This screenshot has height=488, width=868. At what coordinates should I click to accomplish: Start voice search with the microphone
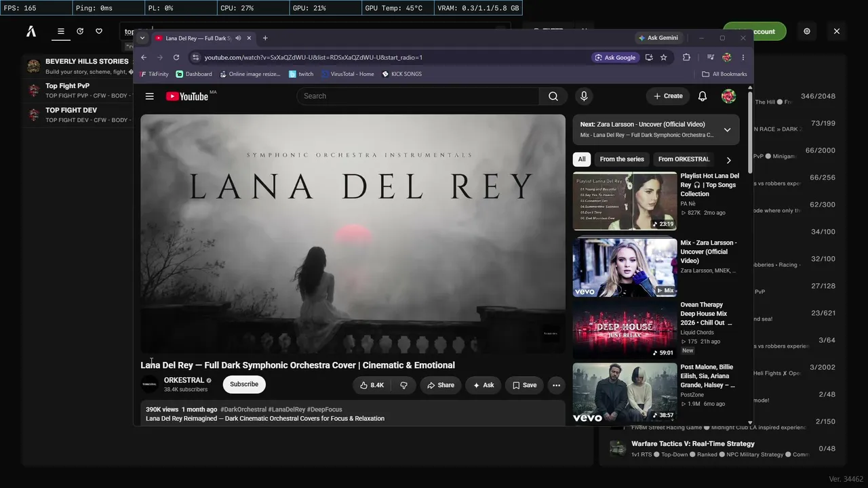584,96
